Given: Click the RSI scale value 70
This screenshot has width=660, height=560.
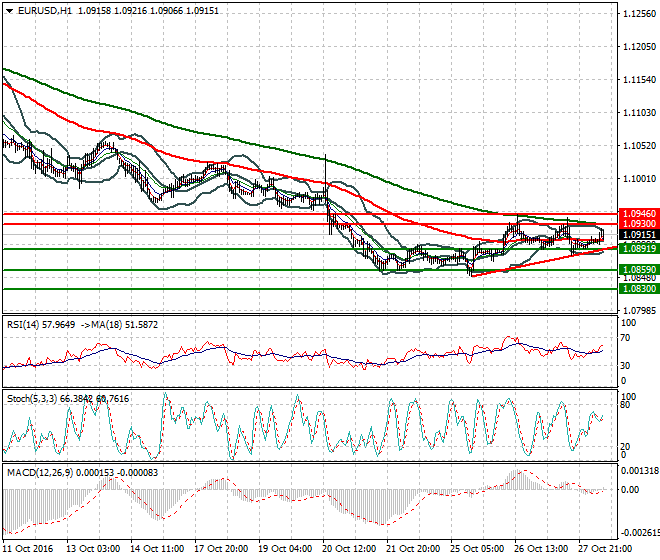Looking at the screenshot, I should tap(625, 338).
